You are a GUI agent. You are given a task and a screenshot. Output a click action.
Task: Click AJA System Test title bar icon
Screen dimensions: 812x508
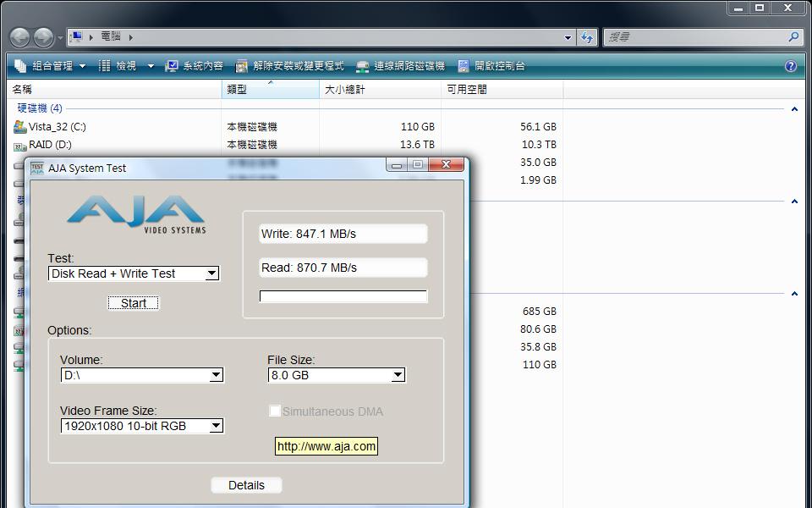(37, 168)
